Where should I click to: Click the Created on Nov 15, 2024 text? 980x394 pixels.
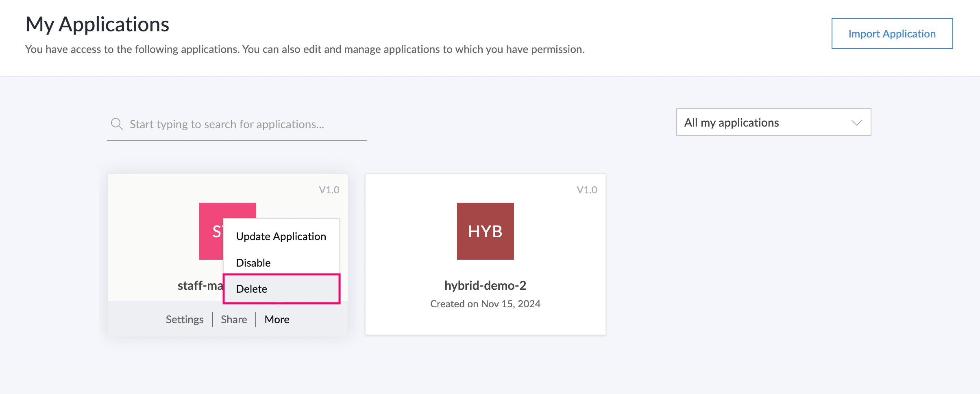pos(485,304)
